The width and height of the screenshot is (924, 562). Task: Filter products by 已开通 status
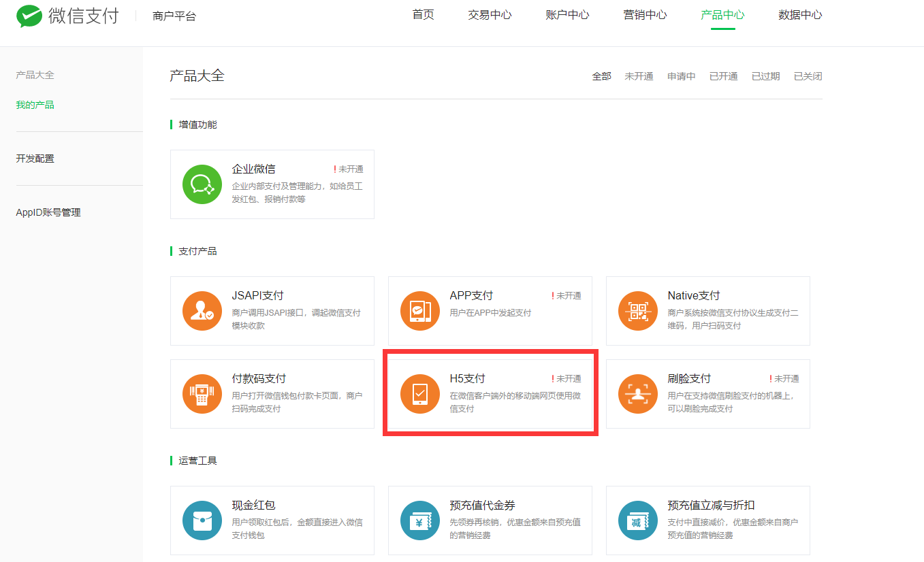pos(724,76)
